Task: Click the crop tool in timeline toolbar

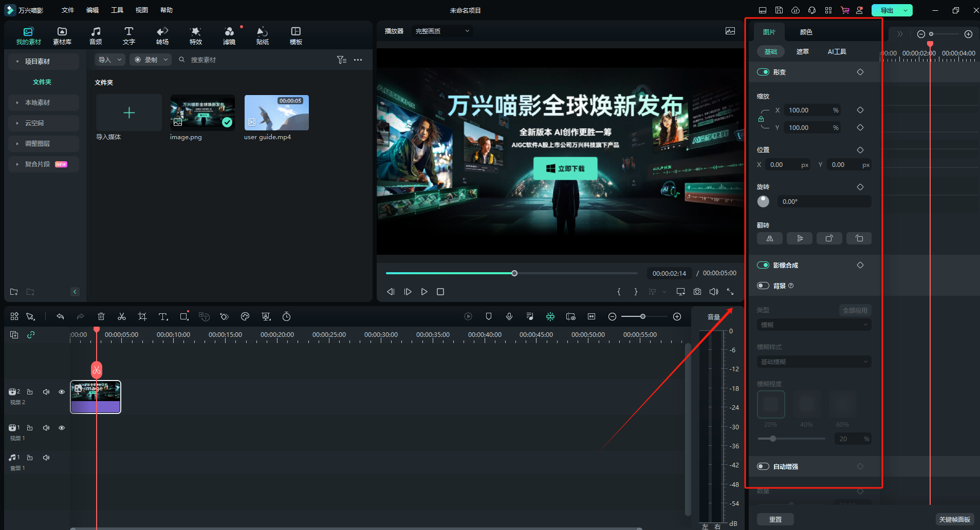Action: (142, 316)
